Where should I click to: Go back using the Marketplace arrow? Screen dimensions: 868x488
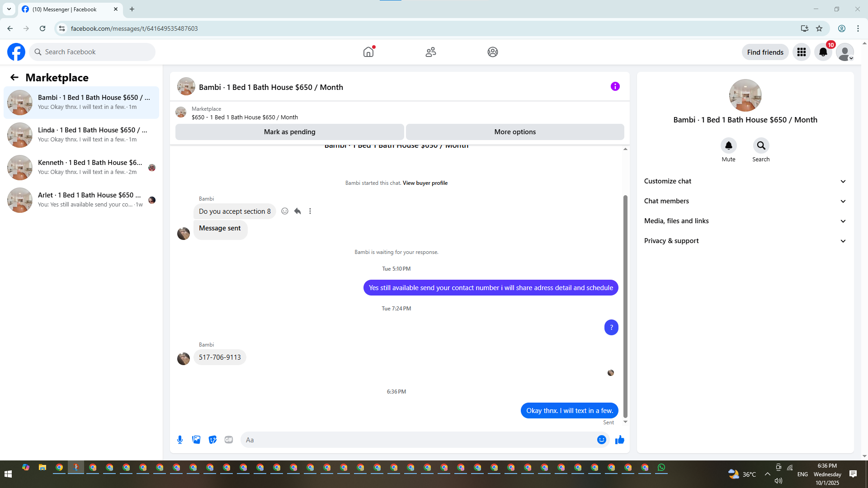tap(14, 77)
